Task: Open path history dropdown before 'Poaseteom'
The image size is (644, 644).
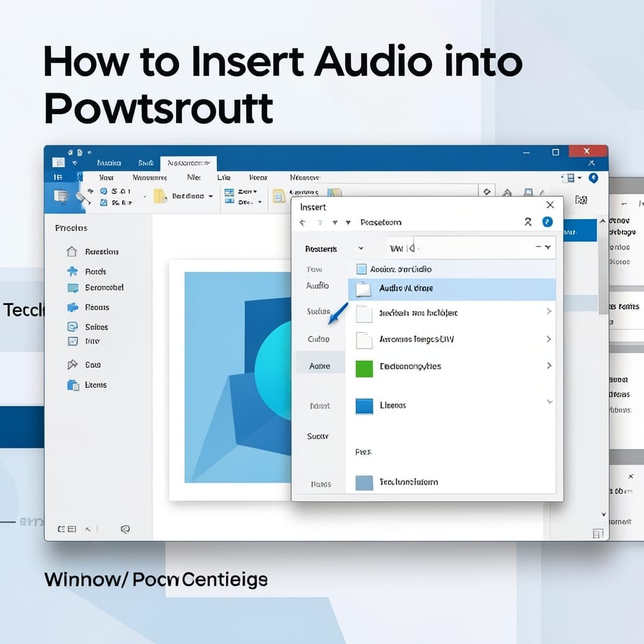Action: pos(348,222)
